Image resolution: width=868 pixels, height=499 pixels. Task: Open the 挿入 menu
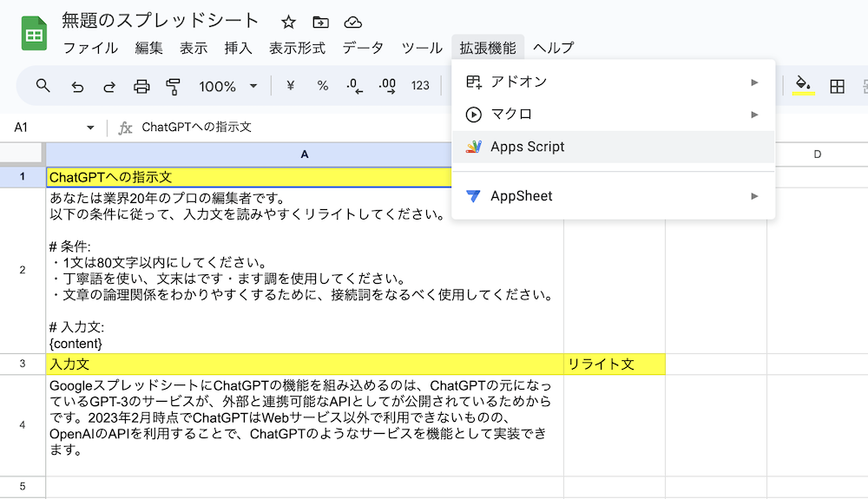point(239,48)
